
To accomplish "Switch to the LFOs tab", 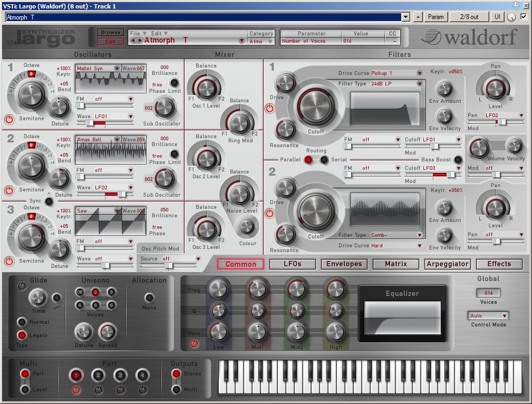I will (293, 264).
